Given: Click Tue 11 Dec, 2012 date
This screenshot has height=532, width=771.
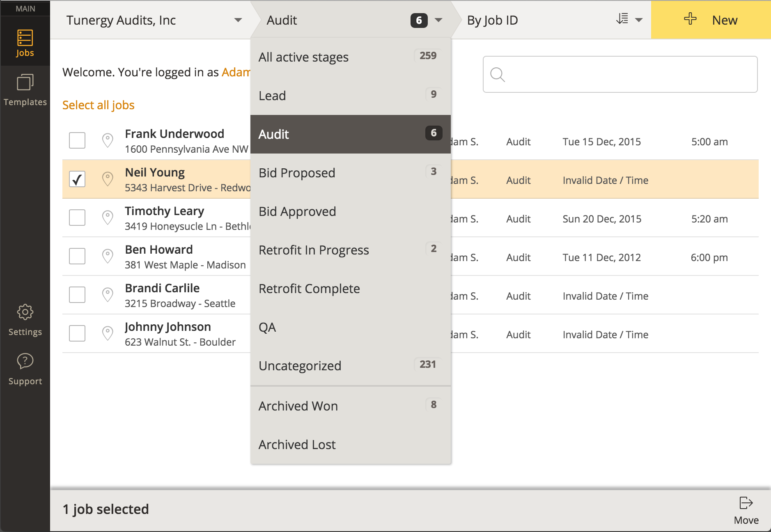Looking at the screenshot, I should [x=601, y=258].
